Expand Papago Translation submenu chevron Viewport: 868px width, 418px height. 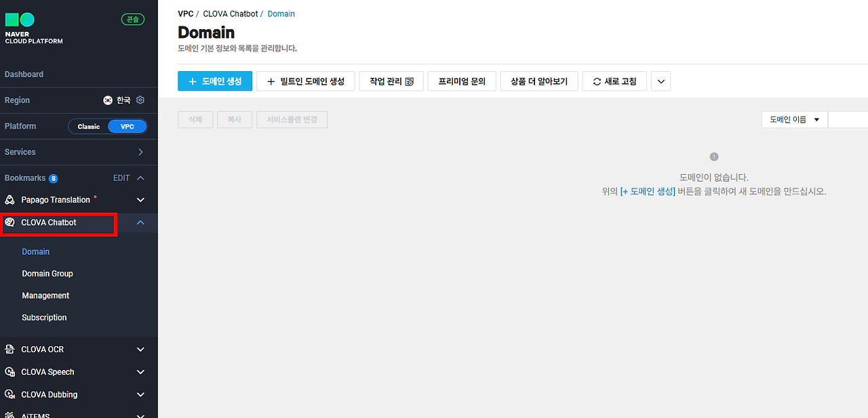click(x=141, y=200)
